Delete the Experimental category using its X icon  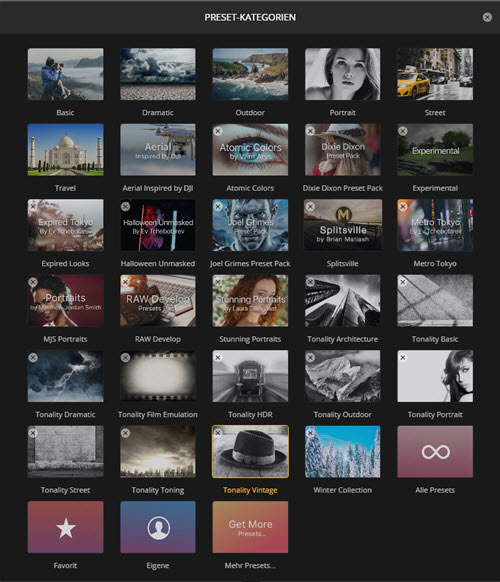tap(403, 131)
